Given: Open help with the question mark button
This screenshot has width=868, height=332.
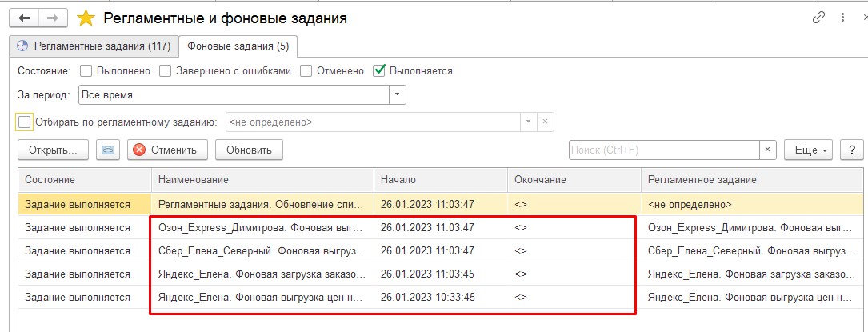Looking at the screenshot, I should [852, 150].
